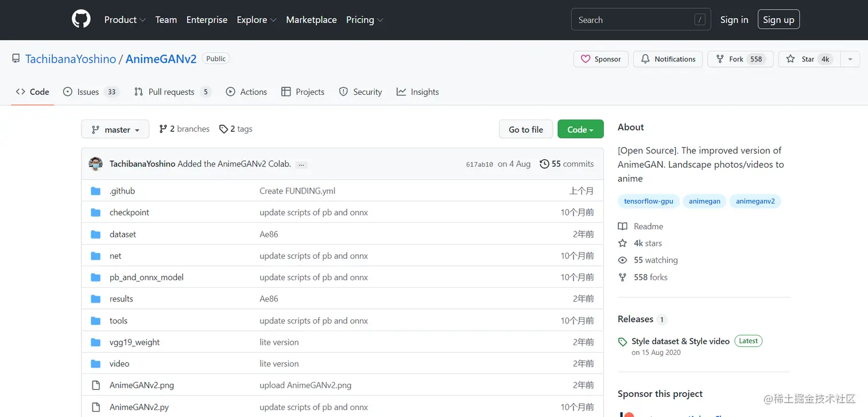Click the Go to file button
This screenshot has height=417, width=868.
click(x=526, y=129)
